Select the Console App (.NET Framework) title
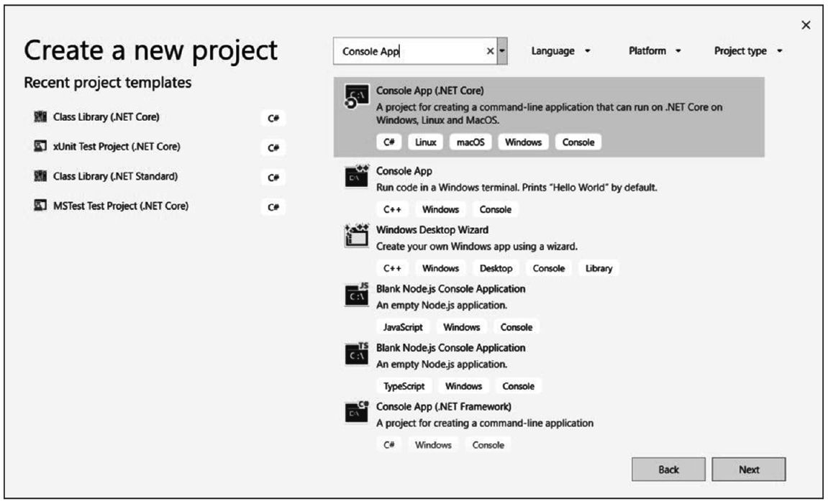 tap(444, 406)
